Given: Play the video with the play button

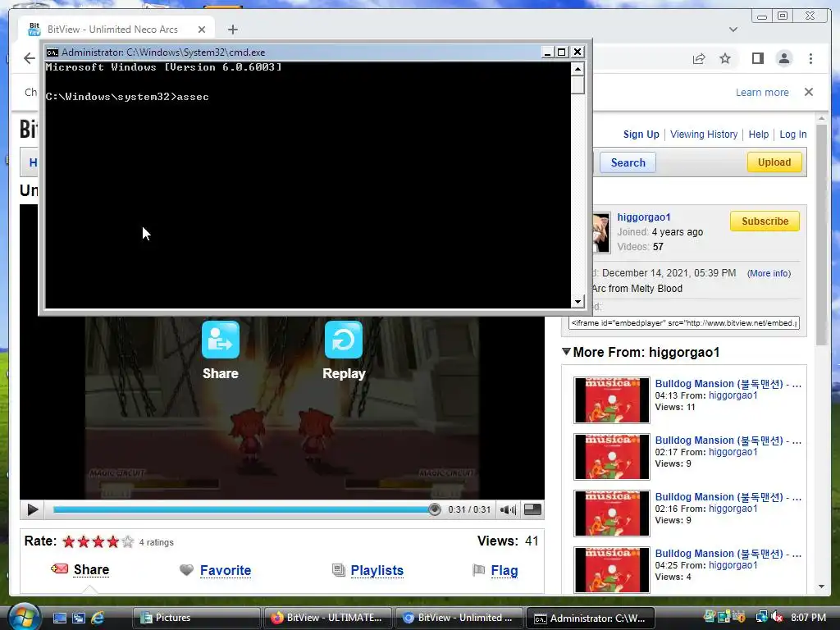Looking at the screenshot, I should (33, 509).
